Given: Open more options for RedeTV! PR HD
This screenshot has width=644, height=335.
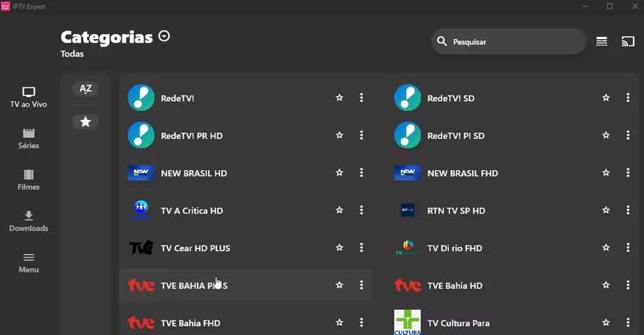Looking at the screenshot, I should pyautogui.click(x=361, y=135).
